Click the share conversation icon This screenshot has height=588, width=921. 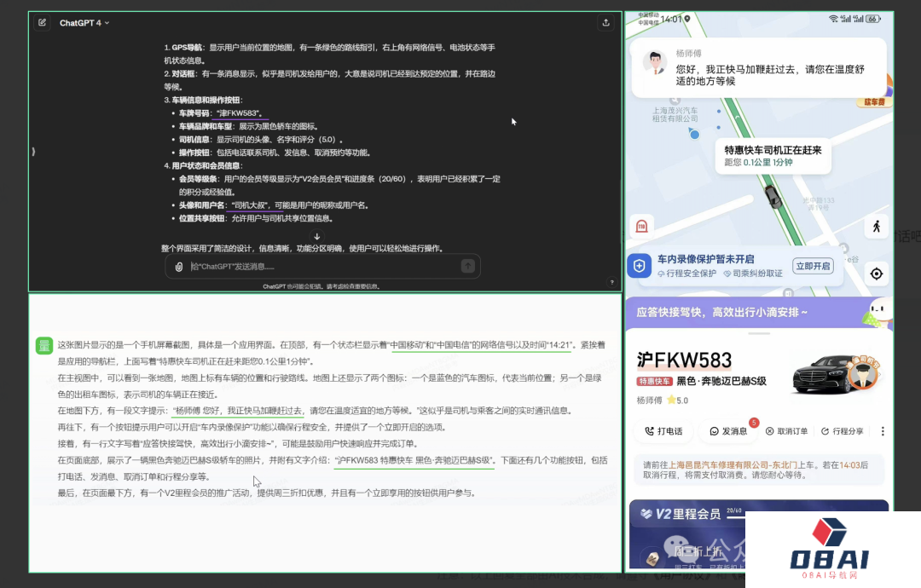coord(605,23)
